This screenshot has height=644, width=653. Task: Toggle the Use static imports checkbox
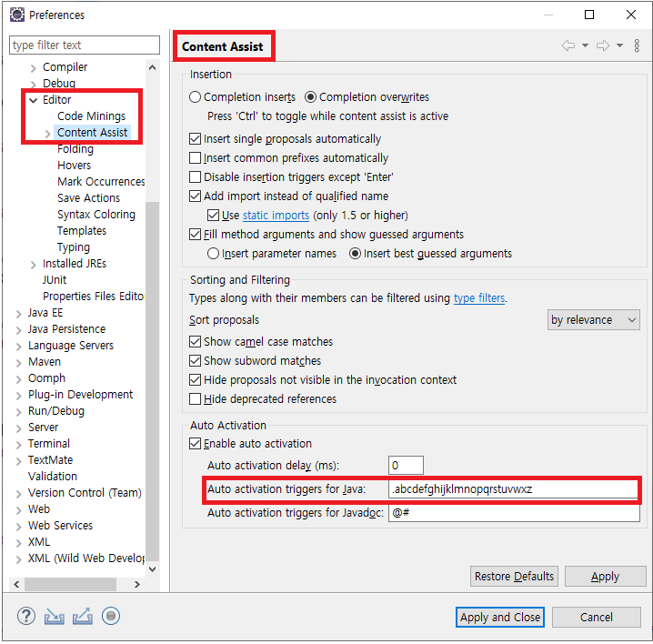213,216
